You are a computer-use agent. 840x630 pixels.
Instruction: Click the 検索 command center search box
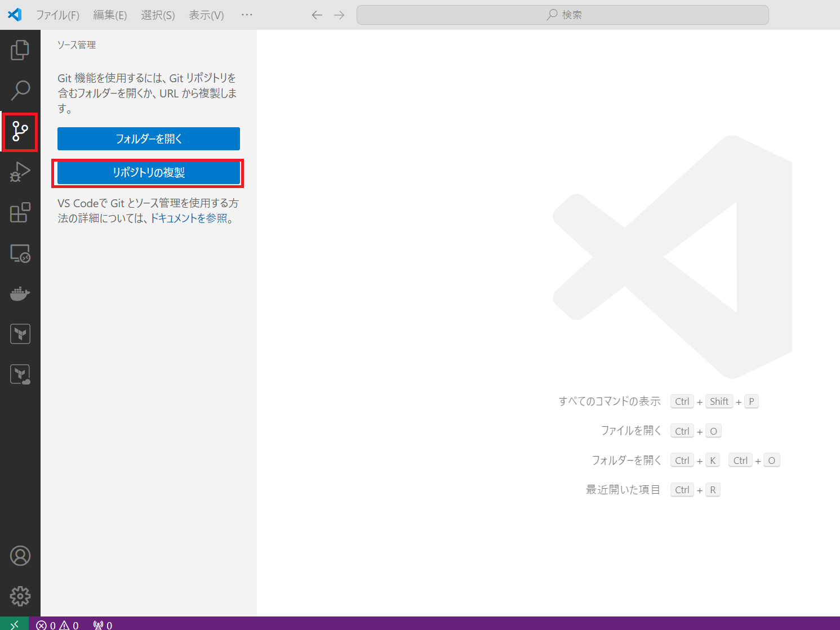click(x=563, y=15)
